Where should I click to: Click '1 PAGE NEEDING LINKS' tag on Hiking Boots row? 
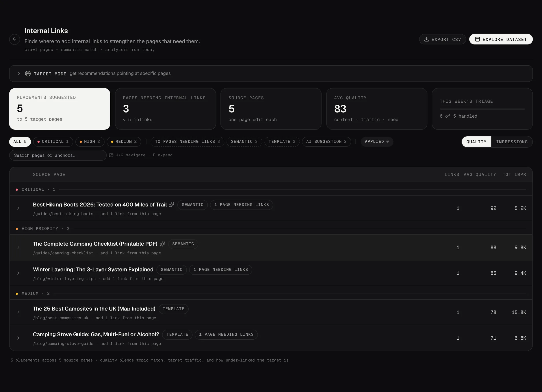coord(242,205)
